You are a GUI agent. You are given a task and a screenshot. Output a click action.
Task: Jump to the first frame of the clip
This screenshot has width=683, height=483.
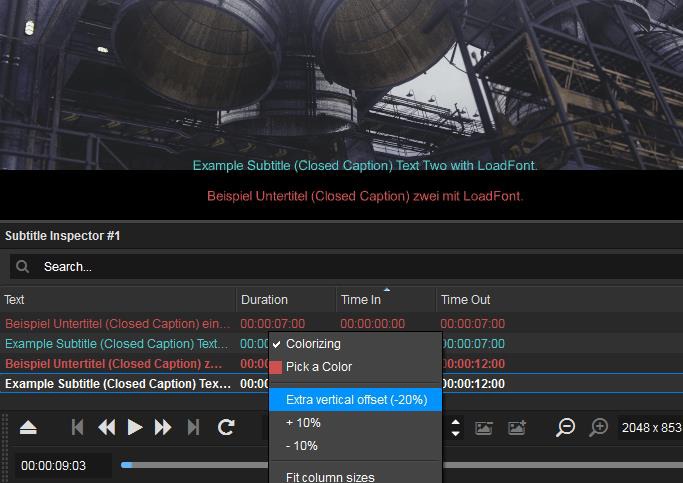(x=77, y=428)
